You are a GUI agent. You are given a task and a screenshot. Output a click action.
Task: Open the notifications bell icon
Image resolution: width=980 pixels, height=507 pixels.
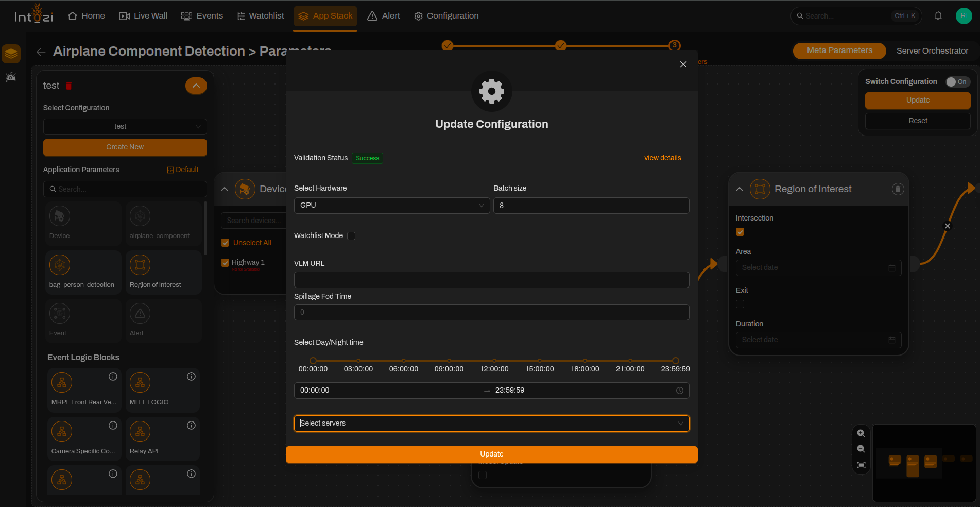point(938,16)
